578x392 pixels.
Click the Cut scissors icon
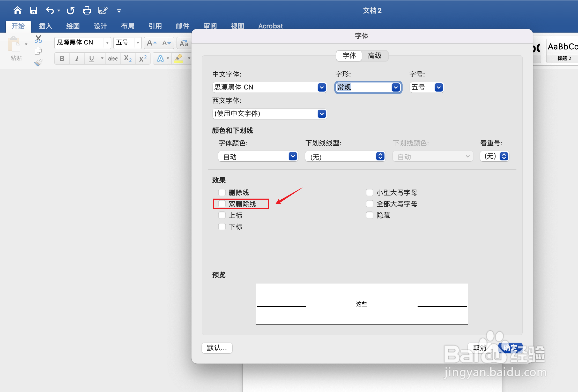point(38,39)
